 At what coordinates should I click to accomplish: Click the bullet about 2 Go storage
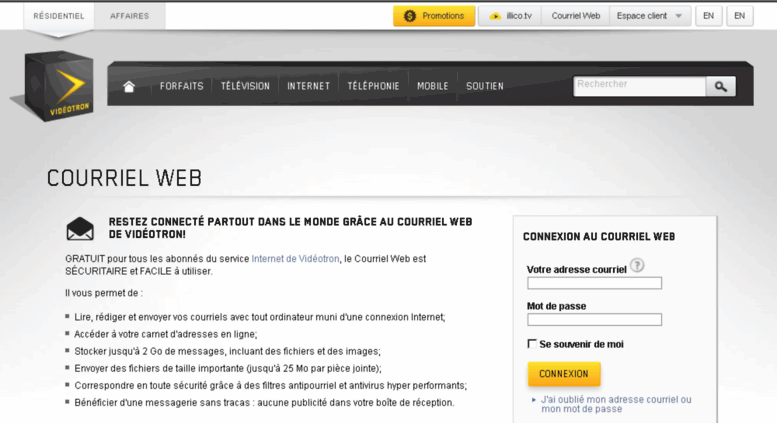[x=227, y=351]
